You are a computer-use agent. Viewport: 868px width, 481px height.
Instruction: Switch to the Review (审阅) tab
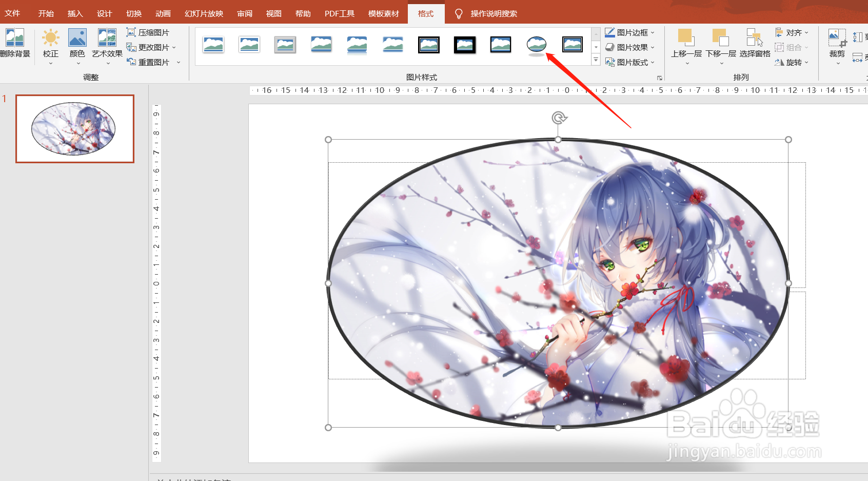[x=245, y=13]
